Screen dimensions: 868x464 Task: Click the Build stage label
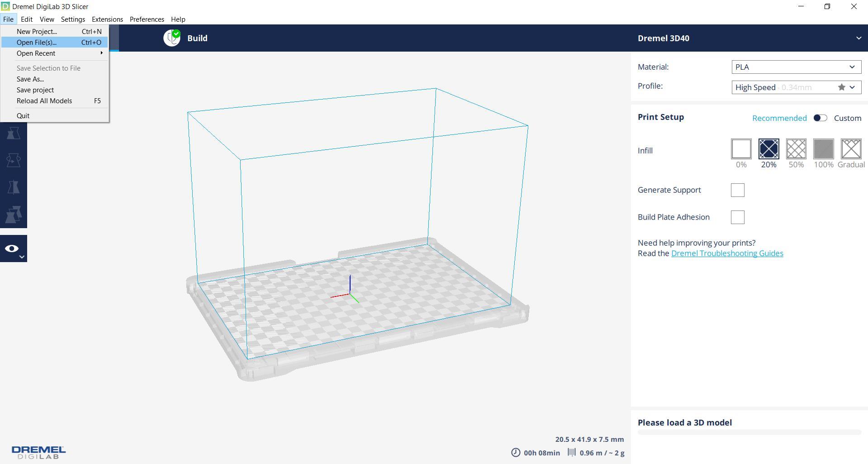[197, 38]
